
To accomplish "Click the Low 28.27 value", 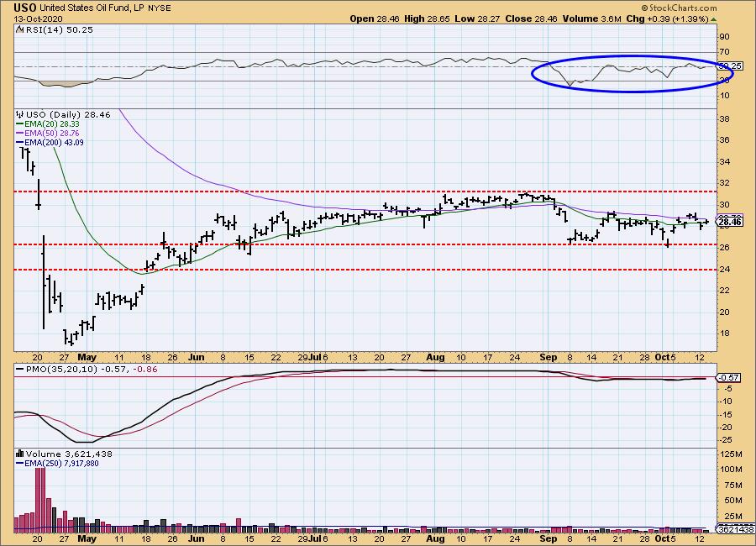I will pos(477,18).
